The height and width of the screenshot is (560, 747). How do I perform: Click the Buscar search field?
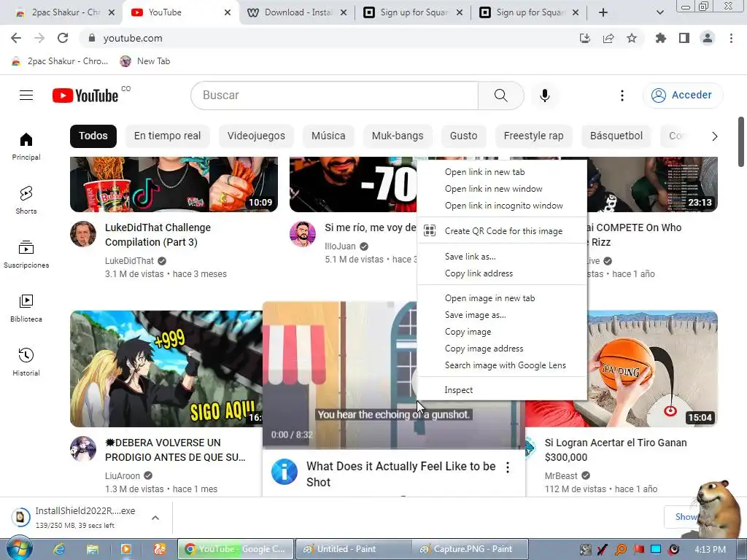(334, 96)
